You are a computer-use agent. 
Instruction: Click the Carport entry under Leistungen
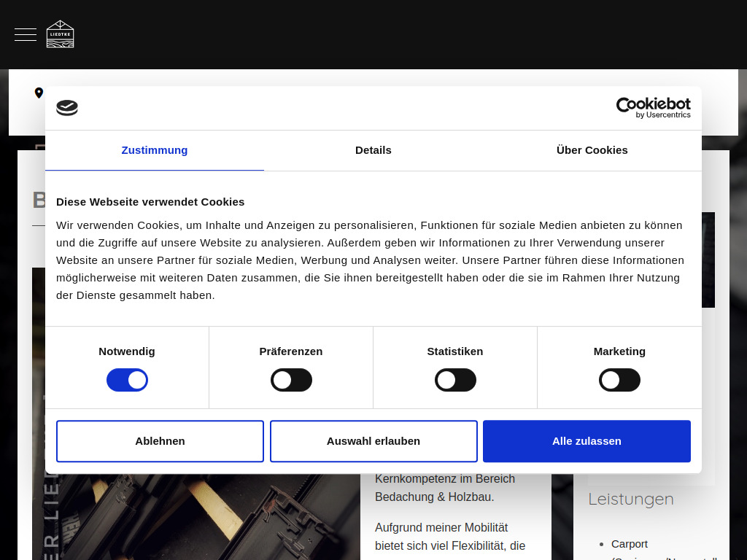[629, 544]
